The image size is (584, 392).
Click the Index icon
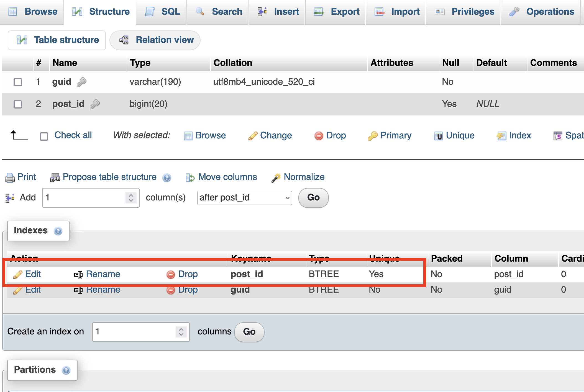(501, 136)
